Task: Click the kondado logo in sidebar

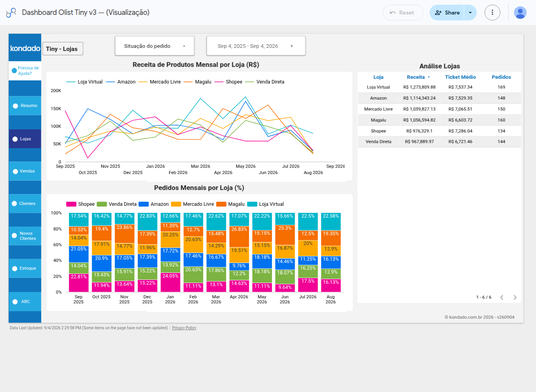Action: click(25, 48)
